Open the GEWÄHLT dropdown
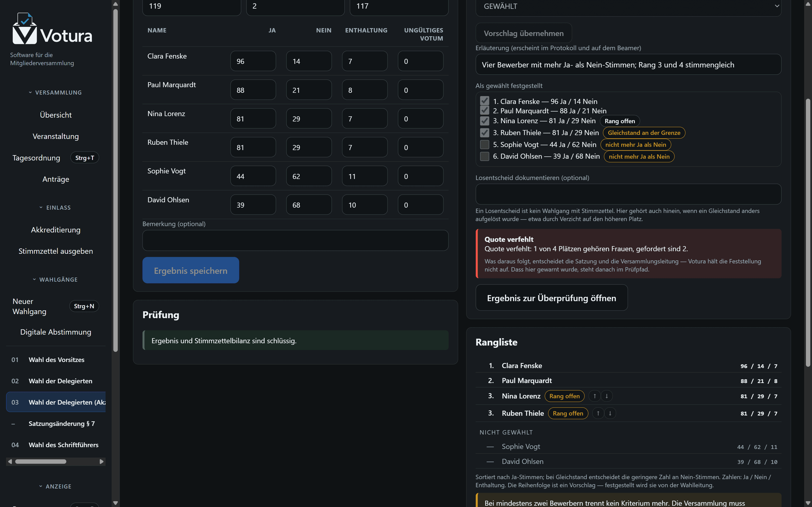 [x=628, y=6]
